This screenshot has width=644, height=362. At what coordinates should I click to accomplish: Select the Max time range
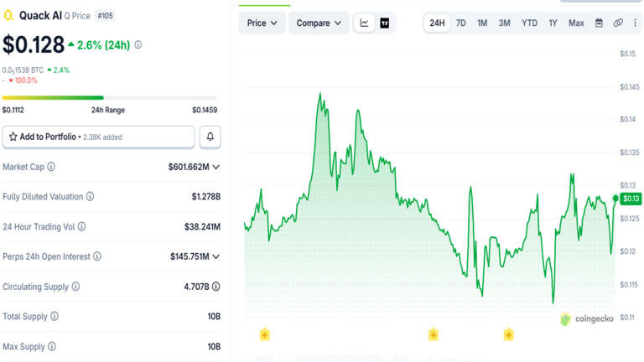click(576, 23)
